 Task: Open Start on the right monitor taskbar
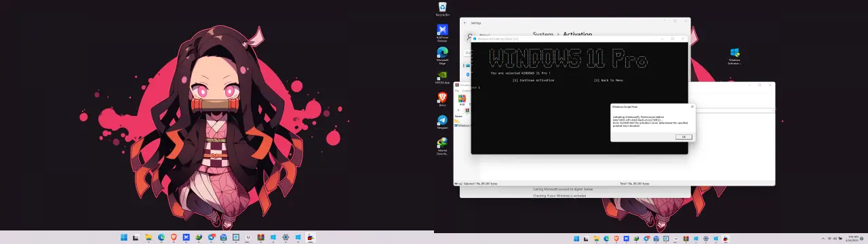click(x=576, y=239)
